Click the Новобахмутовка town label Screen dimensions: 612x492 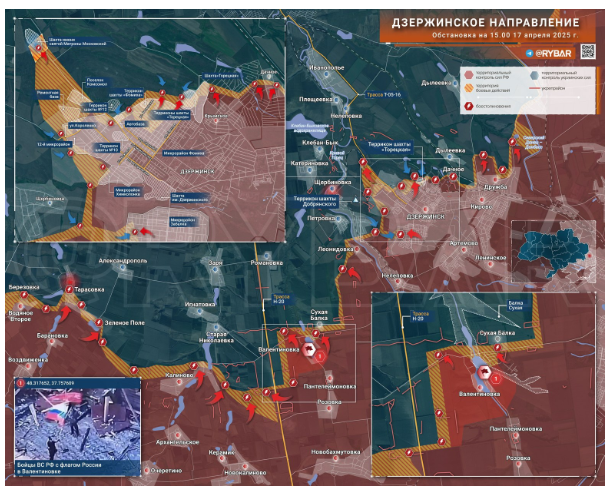336,452
